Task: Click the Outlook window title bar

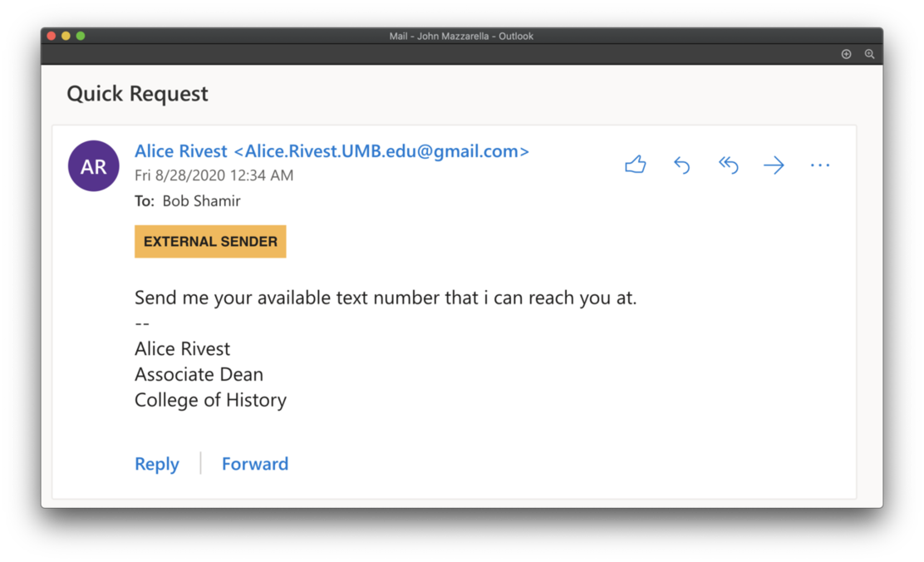Action: [x=462, y=36]
